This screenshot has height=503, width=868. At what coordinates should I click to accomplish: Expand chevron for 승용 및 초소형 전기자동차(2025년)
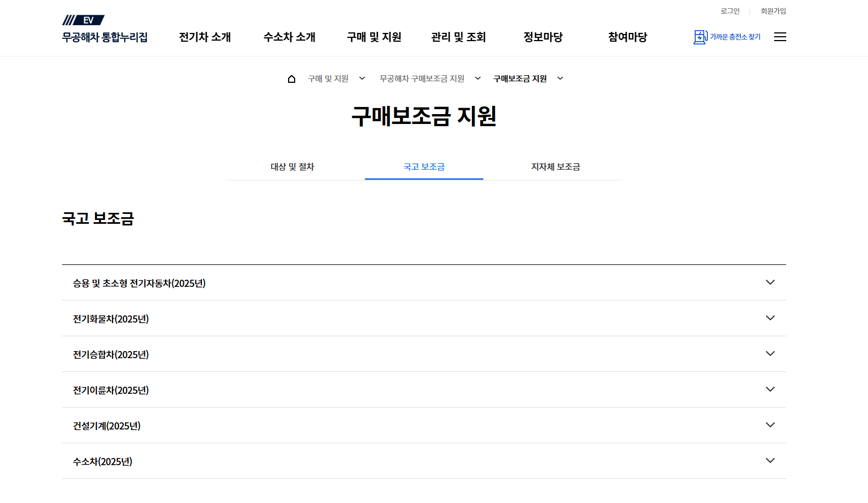[x=770, y=282]
